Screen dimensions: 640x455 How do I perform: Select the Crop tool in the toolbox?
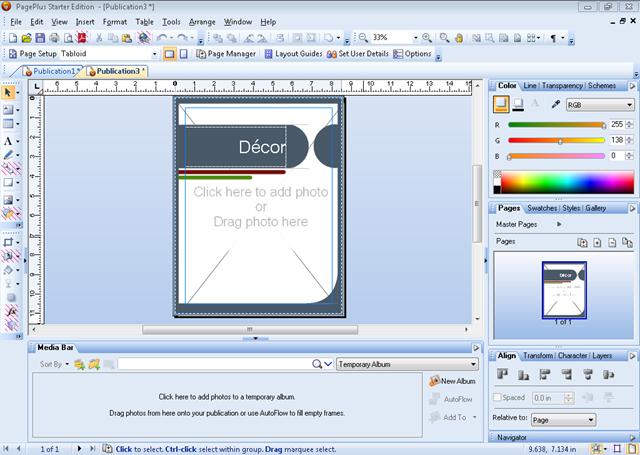pyautogui.click(x=8, y=242)
